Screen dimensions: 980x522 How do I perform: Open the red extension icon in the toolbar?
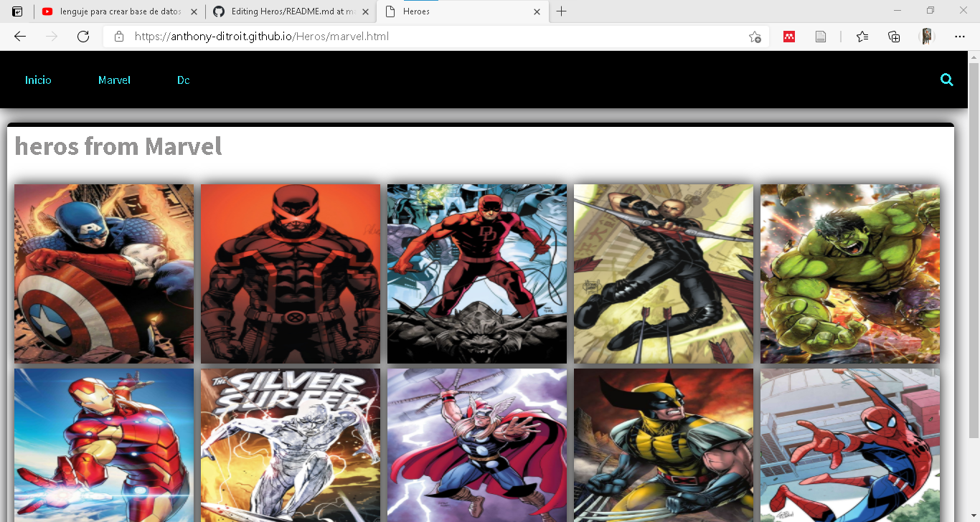789,37
